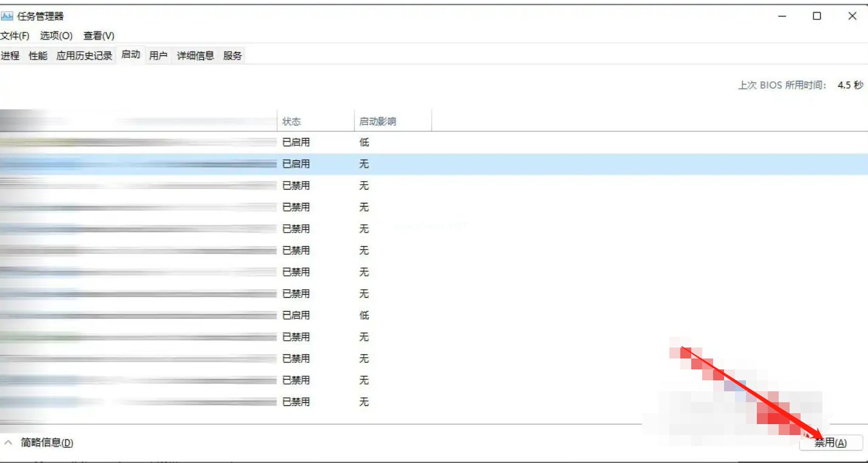Switch to the 性能 tab
This screenshot has height=463, width=868.
point(38,55)
